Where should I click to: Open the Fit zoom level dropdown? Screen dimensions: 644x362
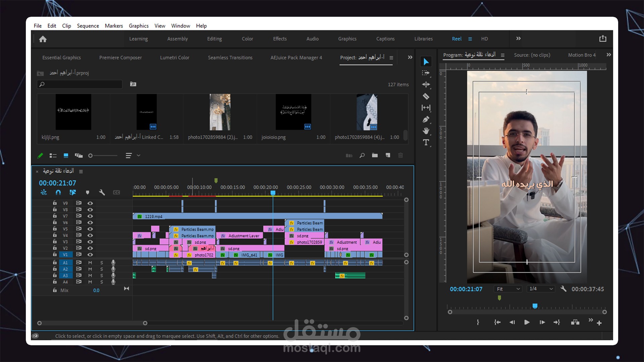508,289
